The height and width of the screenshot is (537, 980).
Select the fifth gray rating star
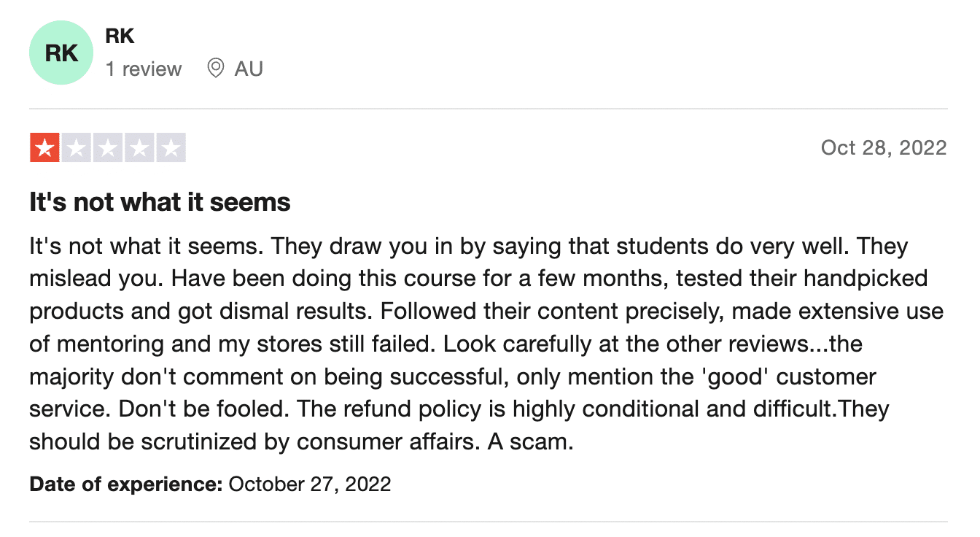coord(171,147)
